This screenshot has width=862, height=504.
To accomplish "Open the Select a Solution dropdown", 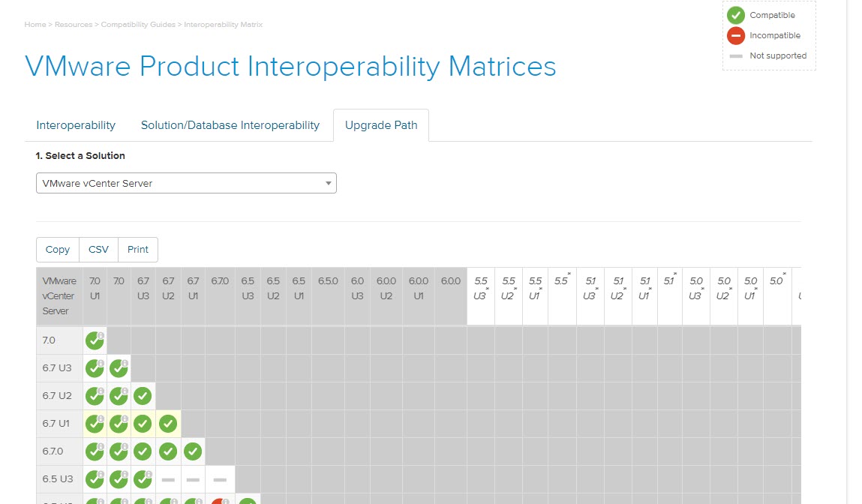I will click(x=186, y=183).
